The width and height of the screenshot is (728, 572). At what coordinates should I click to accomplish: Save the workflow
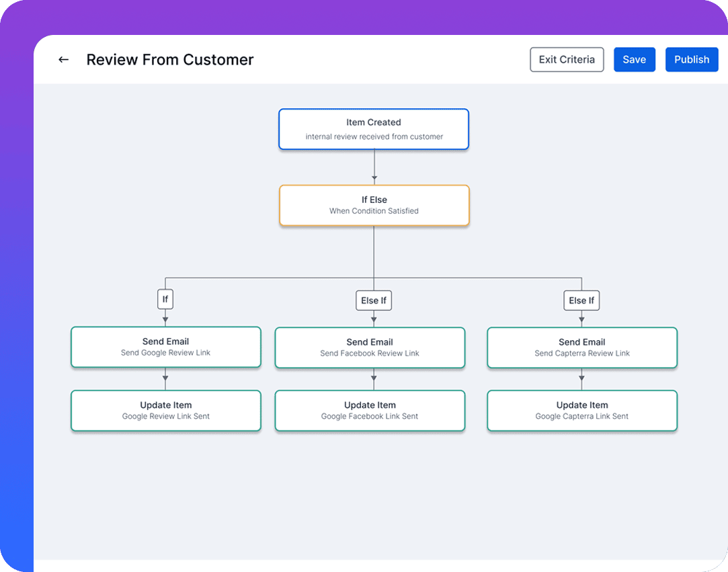[x=634, y=59]
